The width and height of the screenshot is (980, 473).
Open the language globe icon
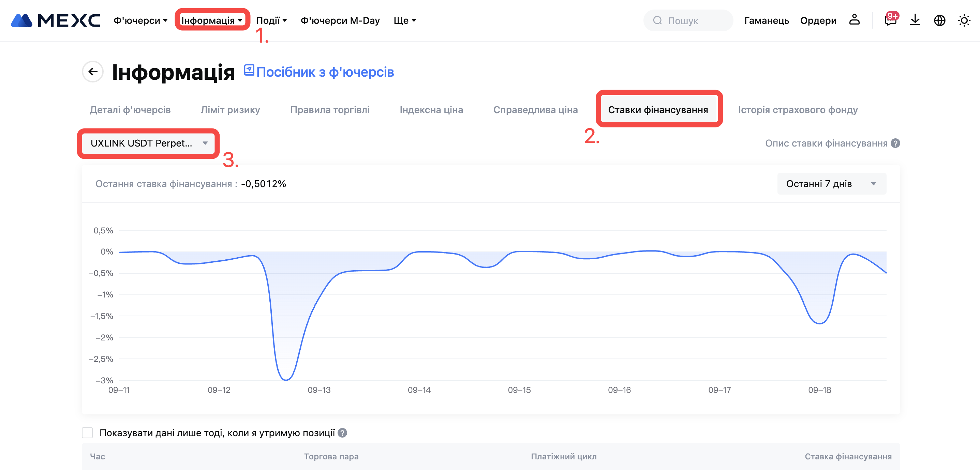click(939, 20)
